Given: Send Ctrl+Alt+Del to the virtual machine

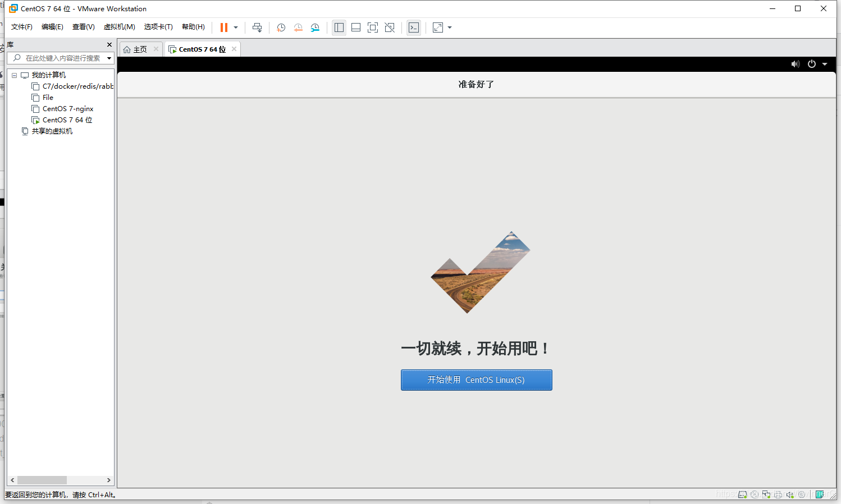Looking at the screenshot, I should tap(257, 28).
